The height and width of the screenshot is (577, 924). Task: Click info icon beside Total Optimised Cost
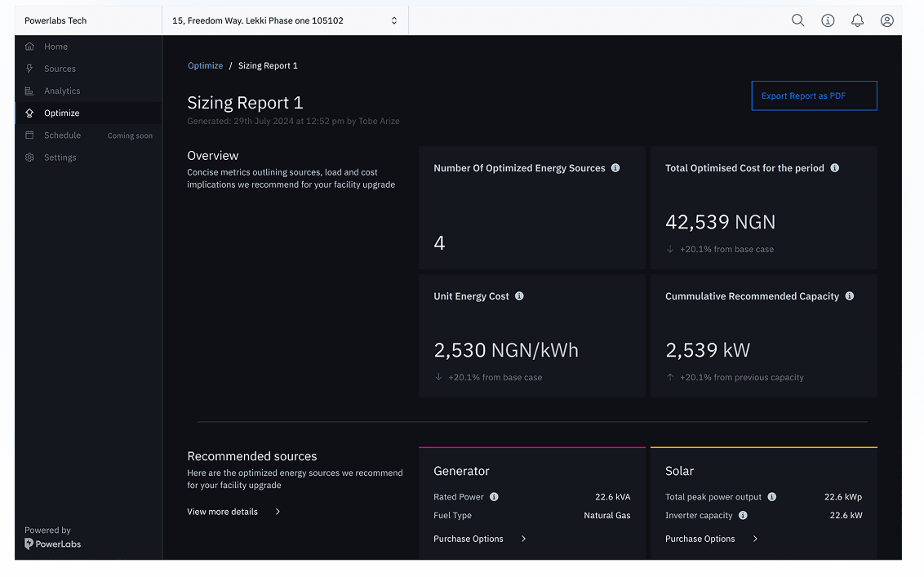coord(834,167)
